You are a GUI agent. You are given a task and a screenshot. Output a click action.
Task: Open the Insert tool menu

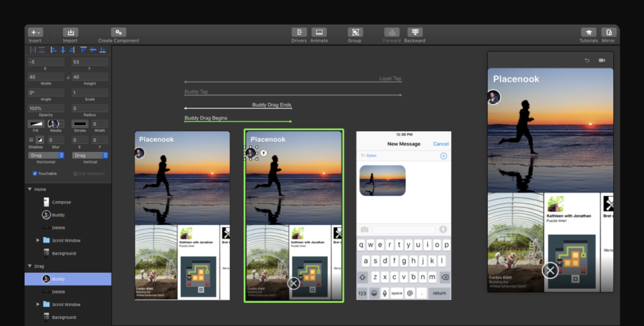(35, 32)
